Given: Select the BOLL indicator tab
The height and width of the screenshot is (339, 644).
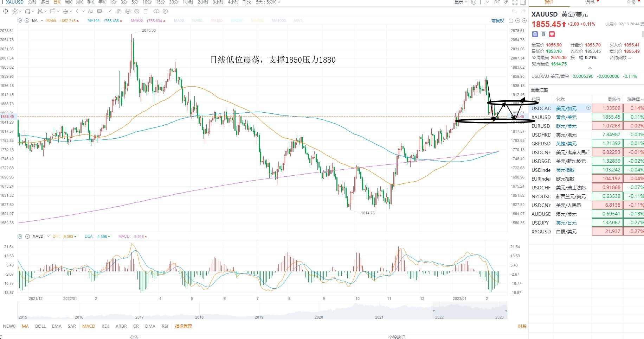Looking at the screenshot, I should click(x=40, y=326).
